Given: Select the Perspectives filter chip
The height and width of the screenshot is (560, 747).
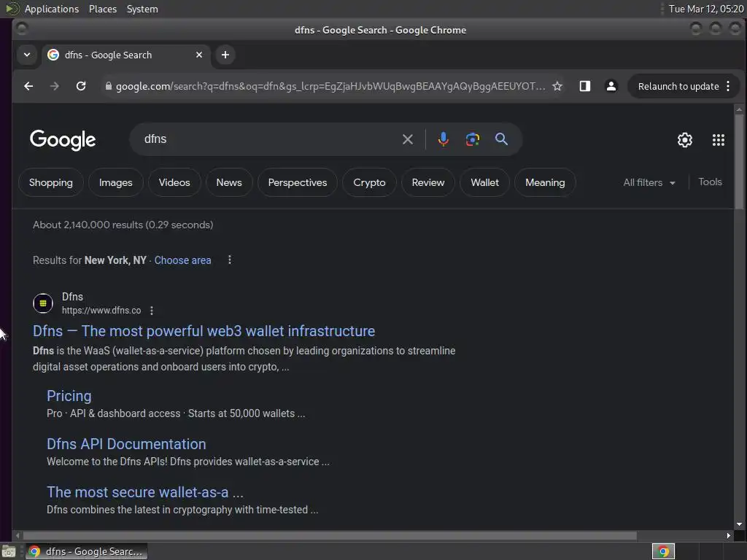Looking at the screenshot, I should coord(298,182).
